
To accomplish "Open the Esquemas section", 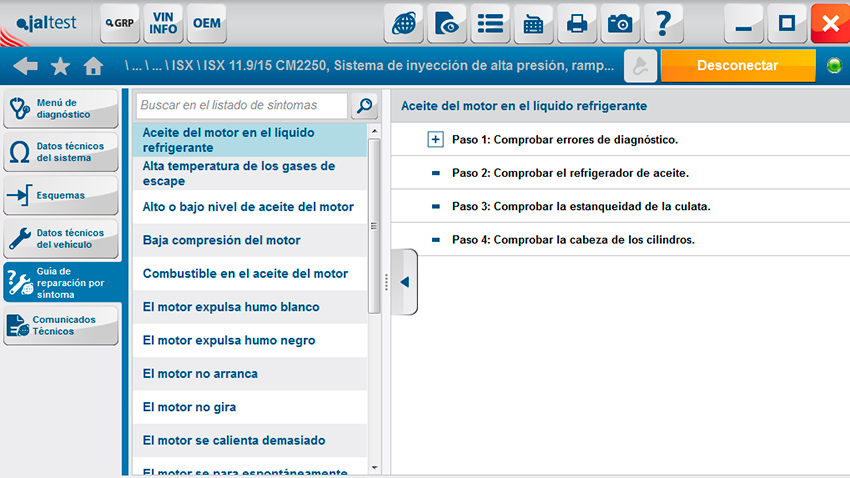I will click(x=61, y=195).
